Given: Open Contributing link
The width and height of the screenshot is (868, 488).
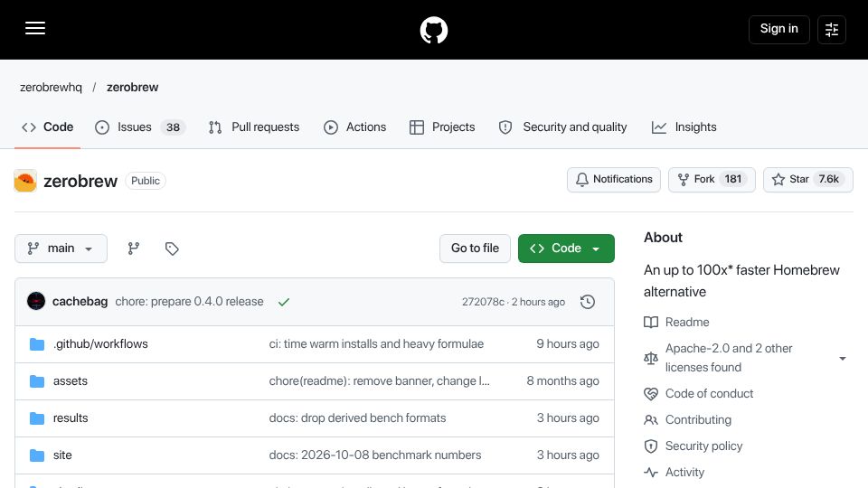Looking at the screenshot, I should 698,420.
